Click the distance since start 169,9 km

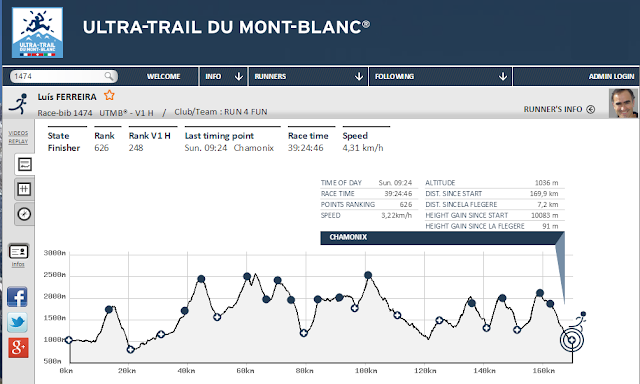tap(544, 193)
